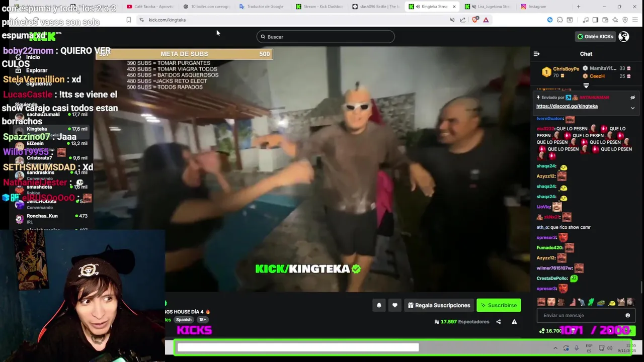Viewport: 644px width, 362px height.
Task: Open a new browser tab with plus
Action: [x=579, y=7]
